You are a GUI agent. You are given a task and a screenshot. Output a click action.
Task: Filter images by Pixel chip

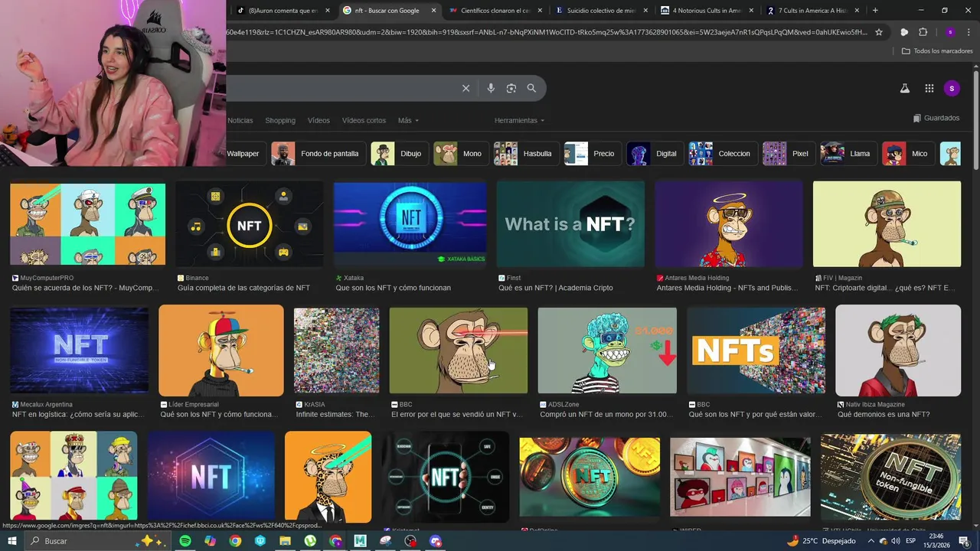pyautogui.click(x=788, y=154)
